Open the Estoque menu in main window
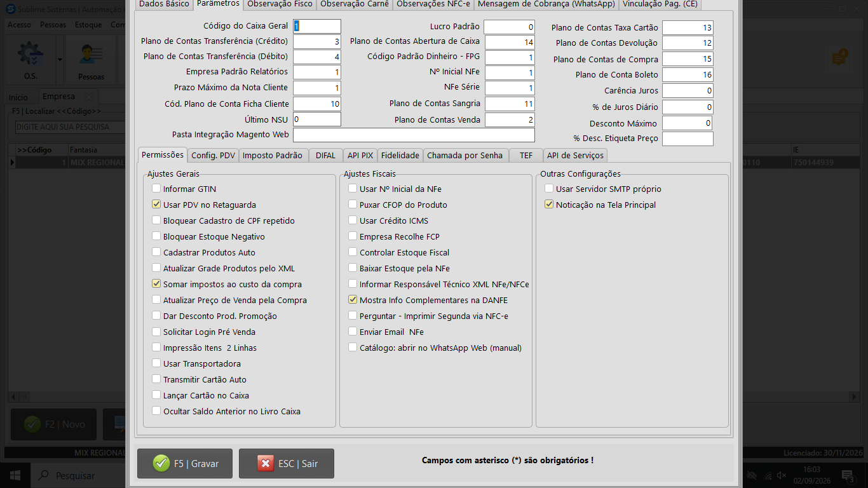The height and width of the screenshot is (488, 868). (88, 25)
